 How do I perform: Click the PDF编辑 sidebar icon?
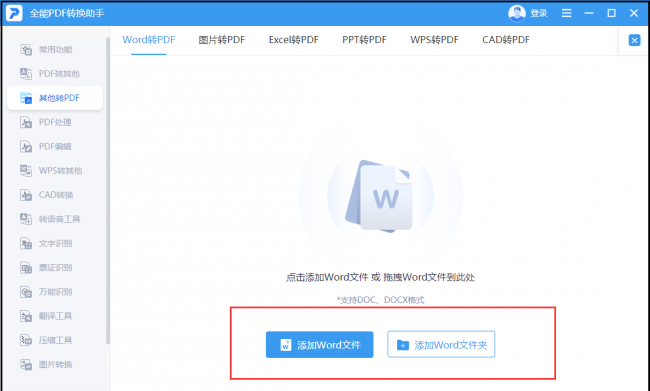[26, 146]
